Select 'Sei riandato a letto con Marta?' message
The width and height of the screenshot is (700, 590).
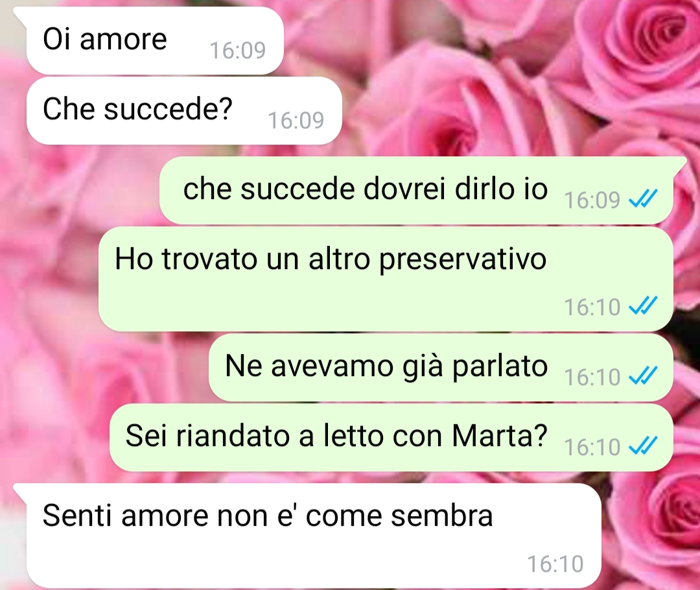(x=391, y=437)
